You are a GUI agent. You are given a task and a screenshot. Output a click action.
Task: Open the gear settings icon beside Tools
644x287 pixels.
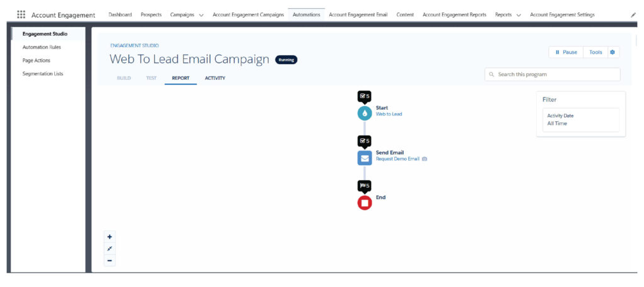coord(613,53)
